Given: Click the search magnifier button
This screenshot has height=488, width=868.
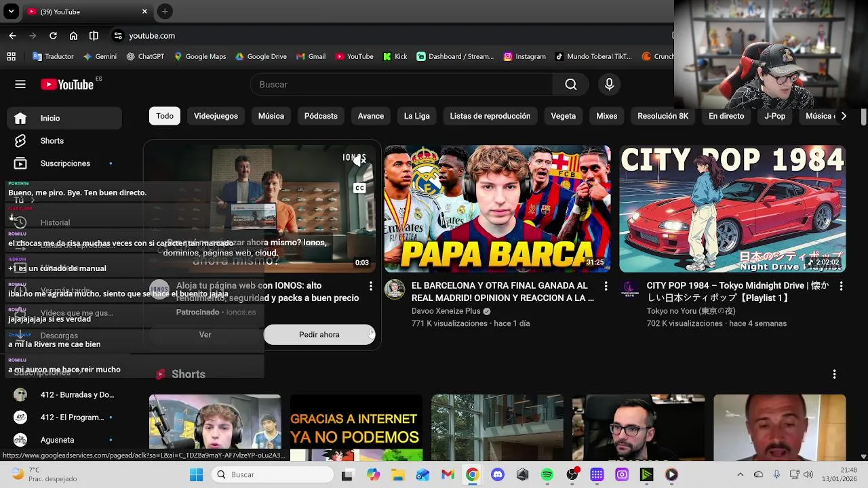Looking at the screenshot, I should (571, 84).
